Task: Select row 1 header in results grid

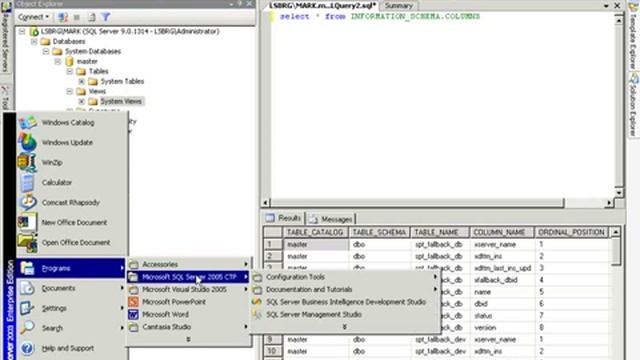Action: (273, 244)
